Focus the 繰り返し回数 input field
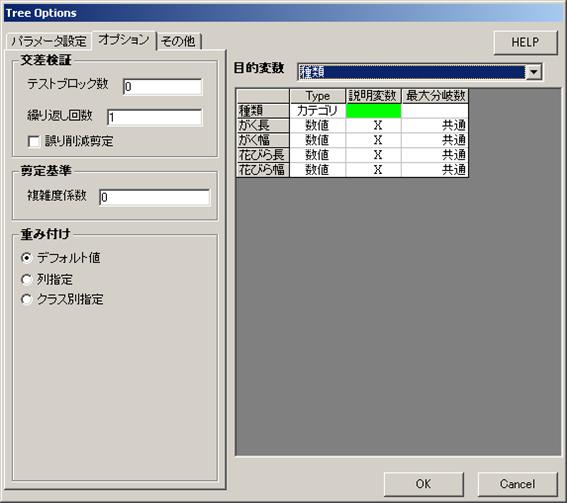567x503 pixels. [154, 117]
